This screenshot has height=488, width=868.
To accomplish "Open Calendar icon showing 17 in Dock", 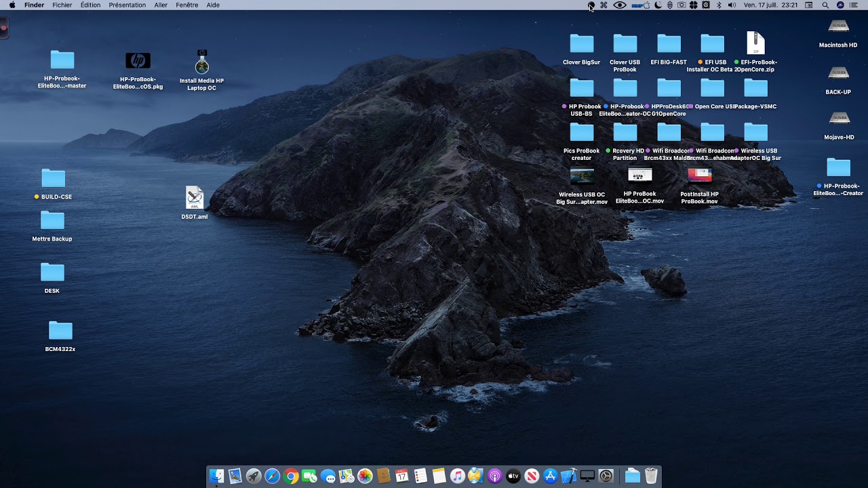I will [401, 476].
